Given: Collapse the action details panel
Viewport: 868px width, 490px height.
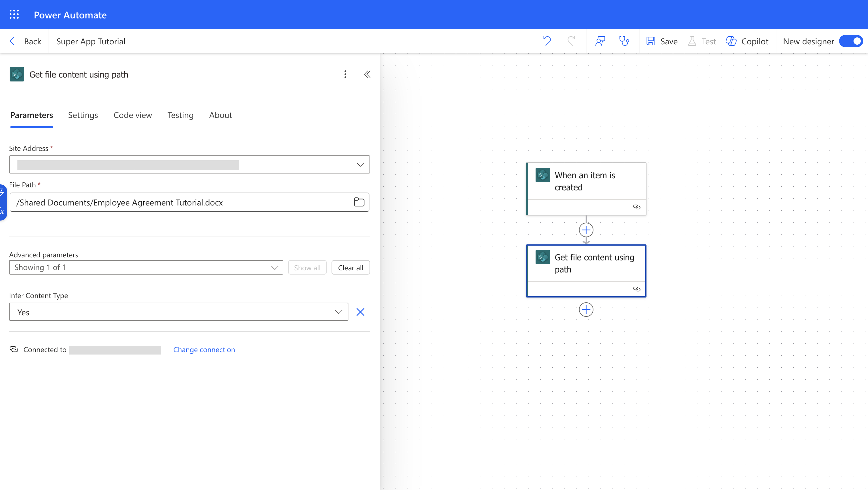Looking at the screenshot, I should [367, 74].
